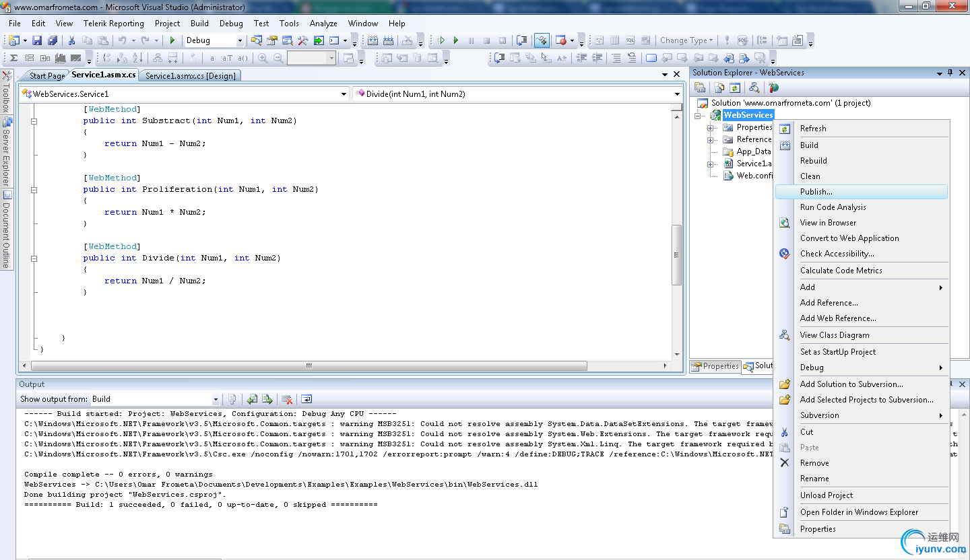Click the Sum (sigma) toolbar icon
Screen dimensions: 970x560
tap(13, 58)
